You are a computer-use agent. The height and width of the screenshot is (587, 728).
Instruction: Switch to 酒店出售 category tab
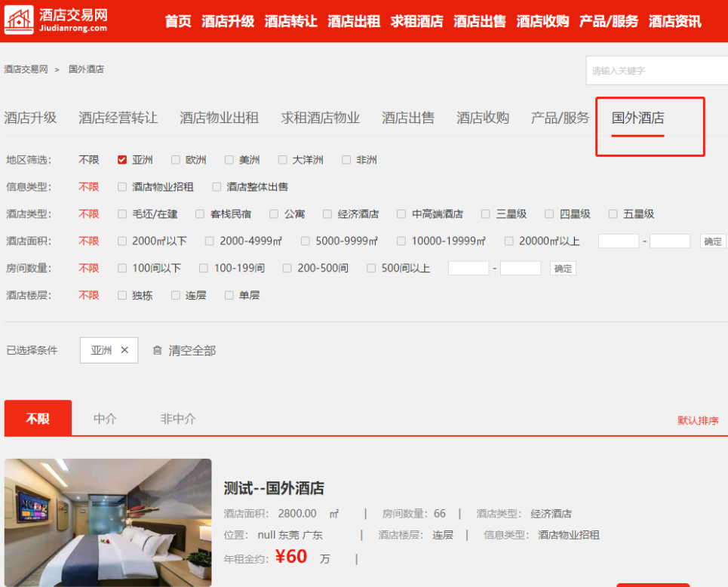[x=408, y=118]
